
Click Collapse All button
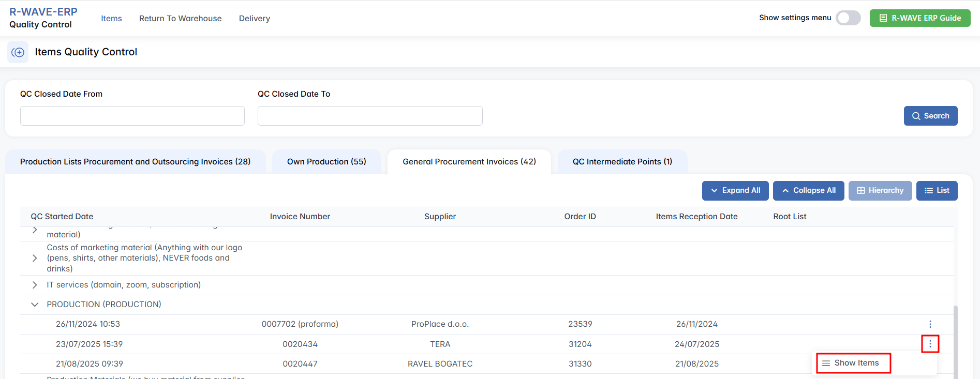click(808, 190)
